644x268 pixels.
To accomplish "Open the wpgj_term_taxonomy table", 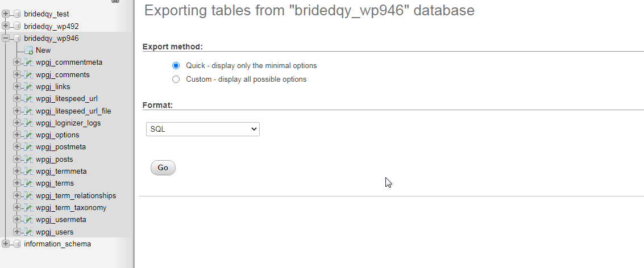I will click(71, 208).
